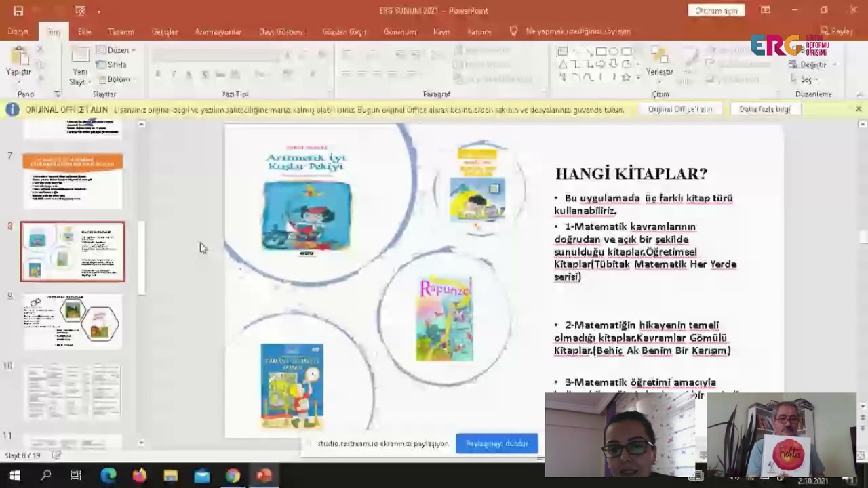Click the spell-check icon in status bar
Viewport: 868px width, 488px height.
pos(57,455)
